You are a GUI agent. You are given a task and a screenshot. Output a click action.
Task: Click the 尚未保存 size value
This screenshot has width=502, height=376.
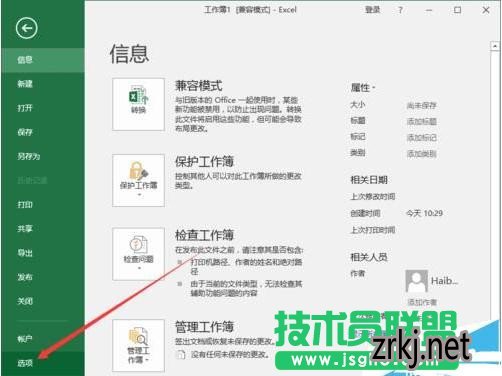coord(422,106)
